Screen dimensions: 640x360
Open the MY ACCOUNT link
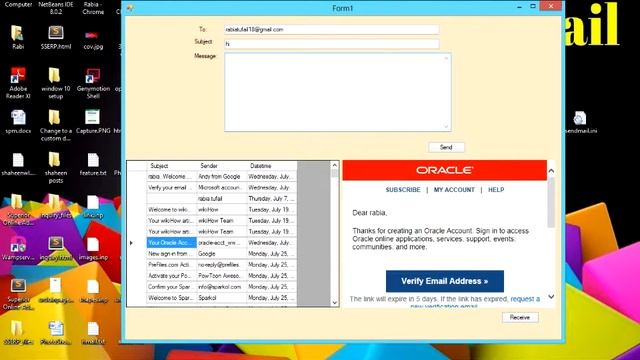[454, 190]
